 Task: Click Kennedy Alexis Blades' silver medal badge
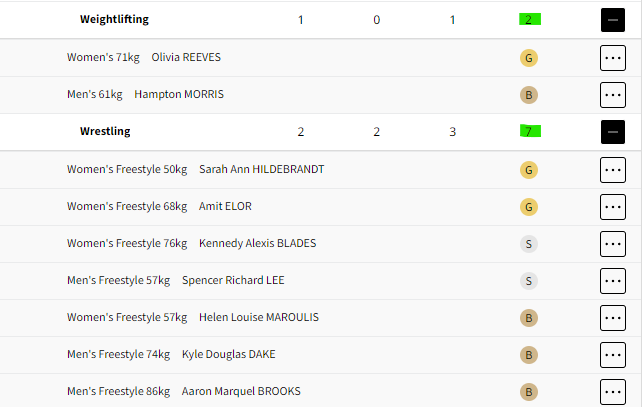click(529, 244)
